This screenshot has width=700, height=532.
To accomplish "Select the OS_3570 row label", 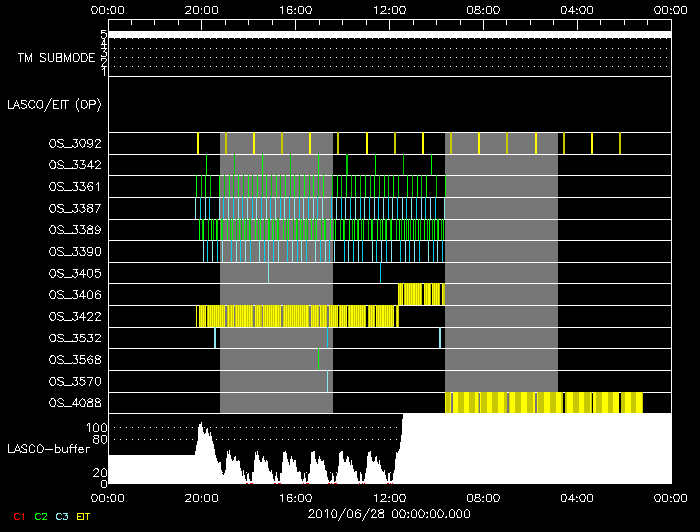I will coord(74,380).
